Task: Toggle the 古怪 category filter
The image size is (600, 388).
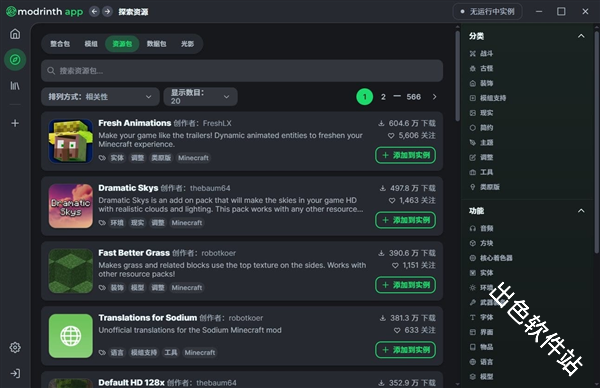Action: 481,68
